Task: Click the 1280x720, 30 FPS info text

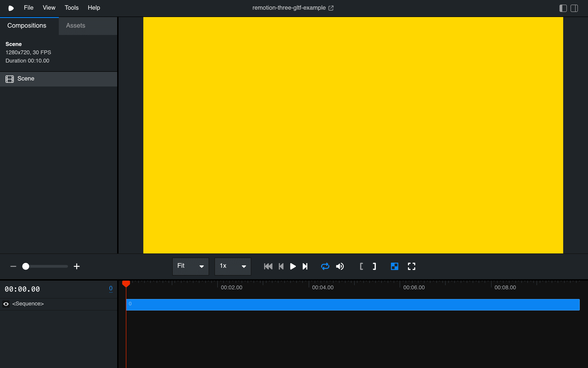Action: pos(28,52)
